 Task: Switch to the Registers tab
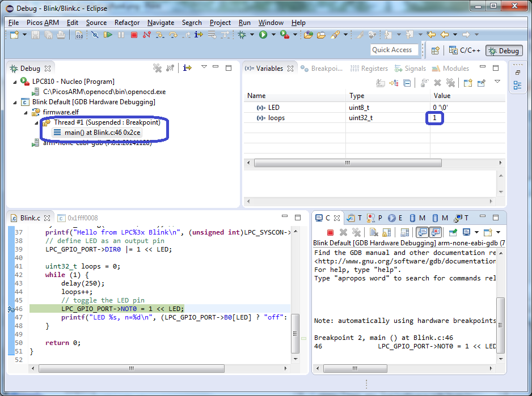pyautogui.click(x=369, y=69)
